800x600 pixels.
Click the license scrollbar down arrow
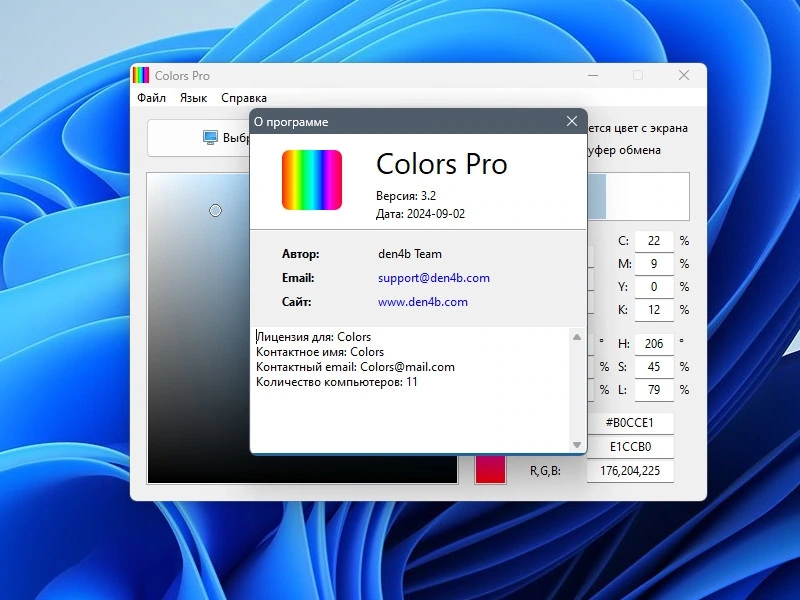[x=577, y=445]
